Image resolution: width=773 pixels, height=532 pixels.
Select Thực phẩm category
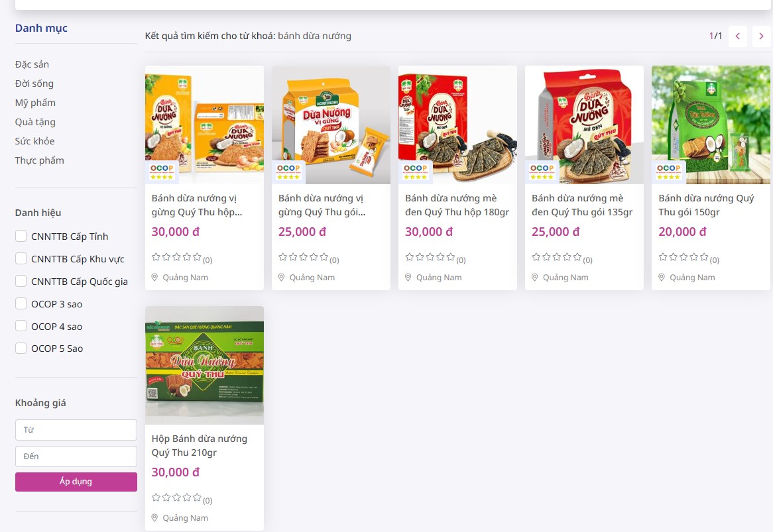coord(39,160)
